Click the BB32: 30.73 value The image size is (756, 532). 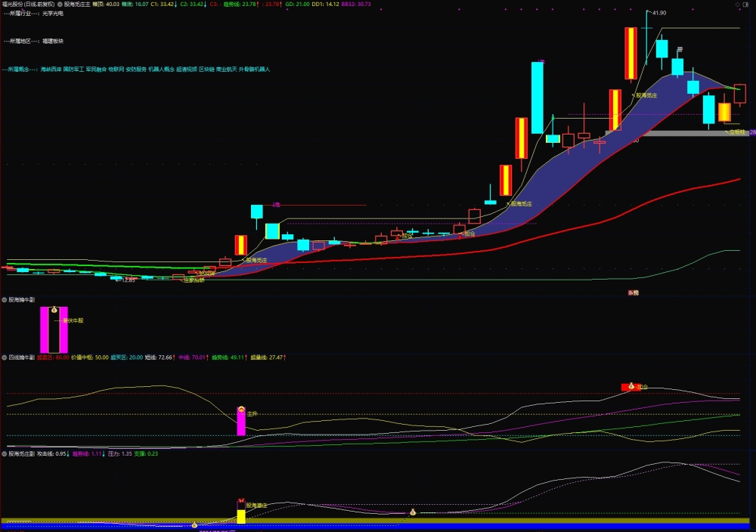[356, 4]
